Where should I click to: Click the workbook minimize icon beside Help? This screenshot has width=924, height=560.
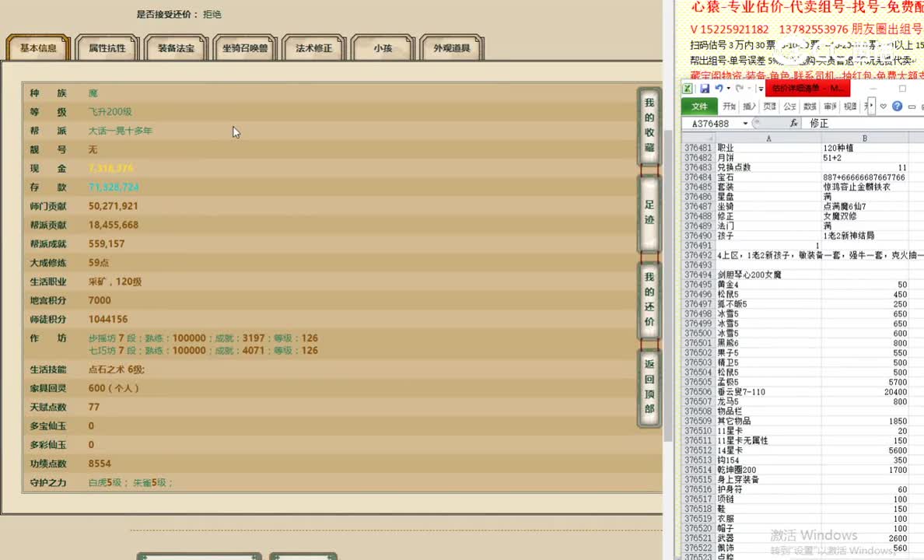coord(912,107)
